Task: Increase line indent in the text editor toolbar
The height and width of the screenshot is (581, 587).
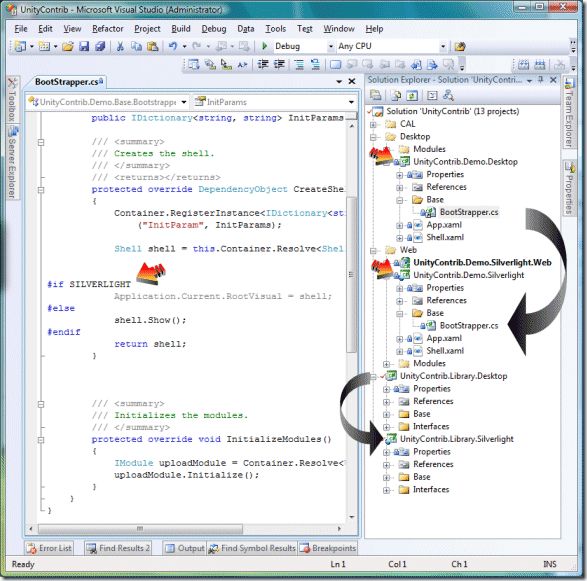Action: point(279,64)
